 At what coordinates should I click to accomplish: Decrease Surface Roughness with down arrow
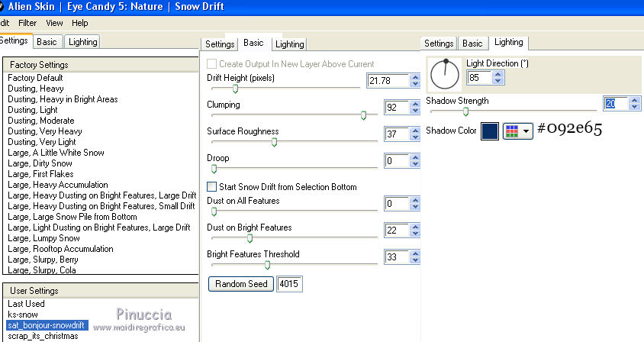[415, 137]
